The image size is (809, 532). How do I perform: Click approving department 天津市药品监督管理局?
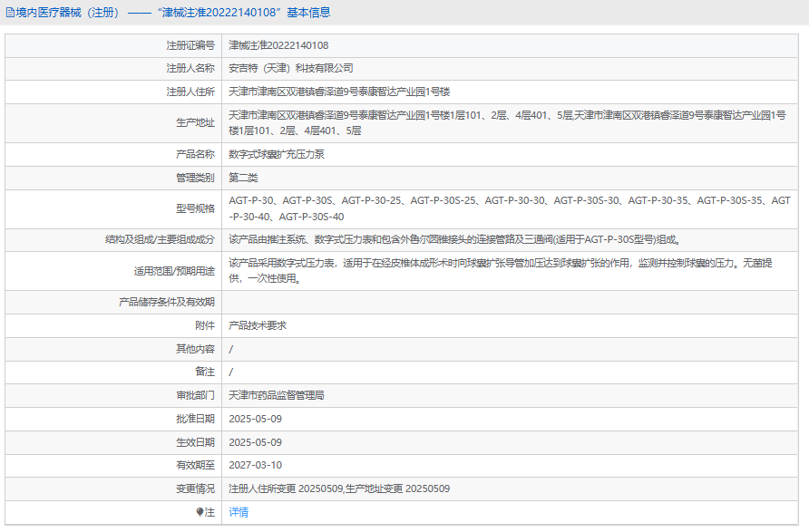click(277, 395)
